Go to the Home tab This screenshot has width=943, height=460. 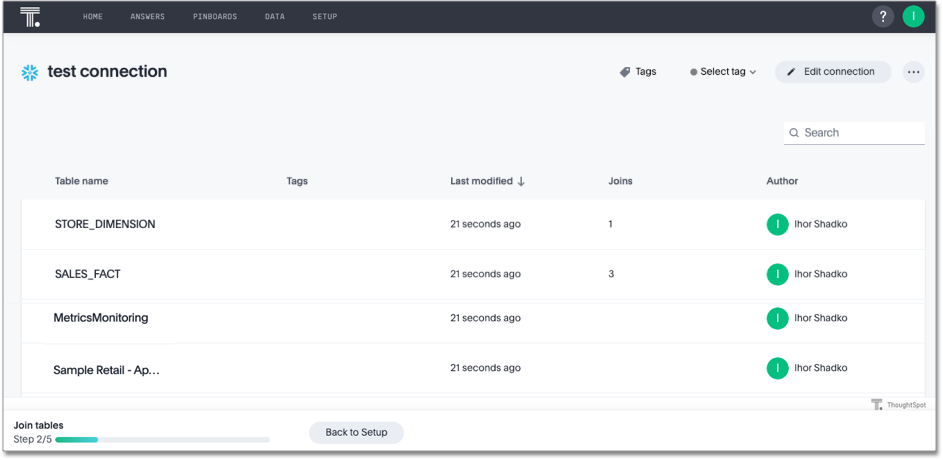93,17
